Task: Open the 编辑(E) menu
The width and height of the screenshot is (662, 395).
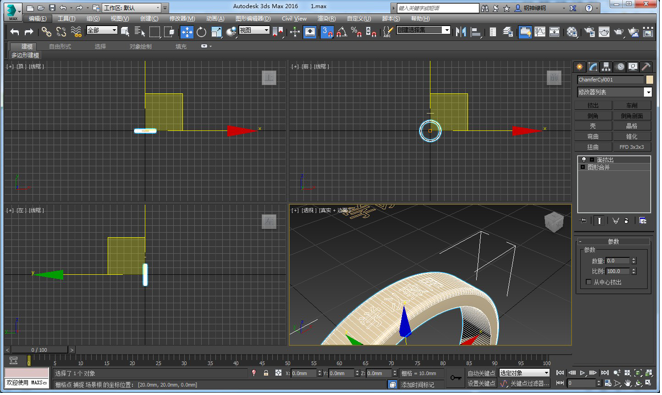Action: tap(38, 19)
